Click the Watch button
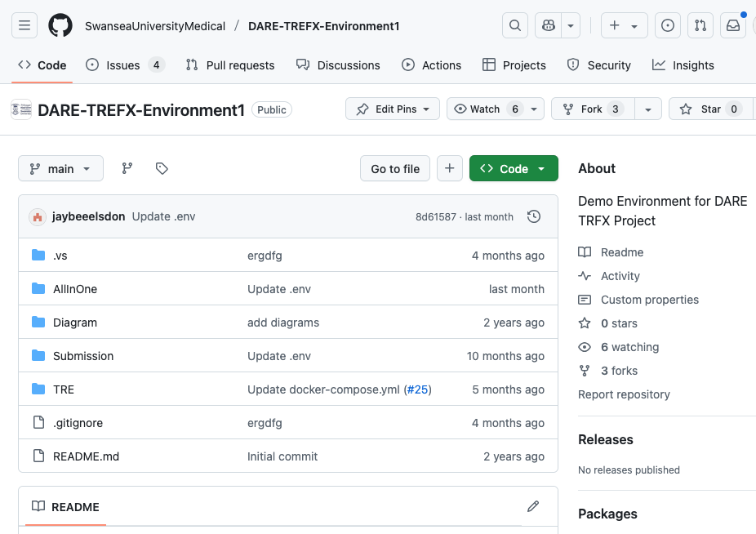This screenshot has width=756, height=534. click(x=486, y=109)
